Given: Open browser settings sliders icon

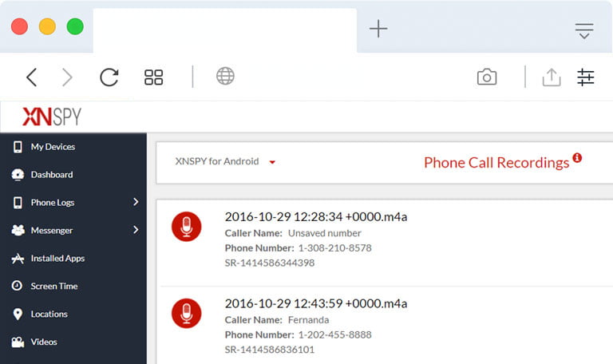Looking at the screenshot, I should click(x=585, y=77).
